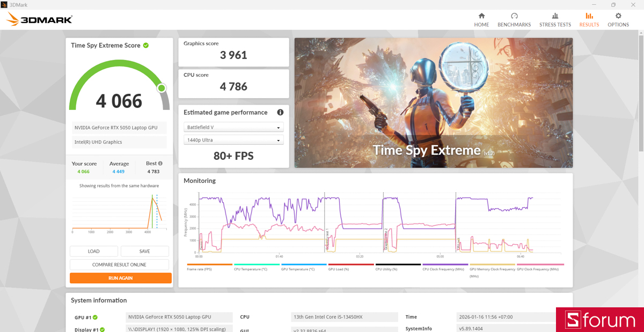
Task: Open the window system menu via title bar icon
Action: [5, 4]
